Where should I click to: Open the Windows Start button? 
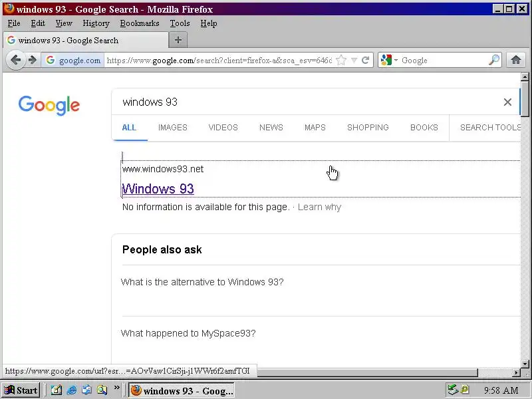(21, 390)
